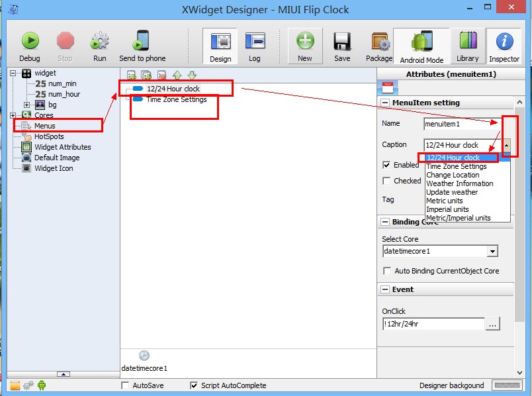Click gears settings icon in status bar
Screen dimensions: 532x396
click(x=28, y=385)
